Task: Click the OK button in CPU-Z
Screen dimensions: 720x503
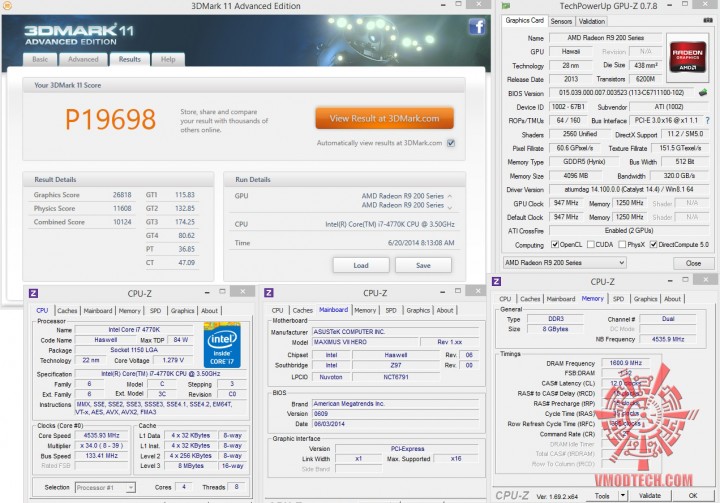Action: click(692, 496)
